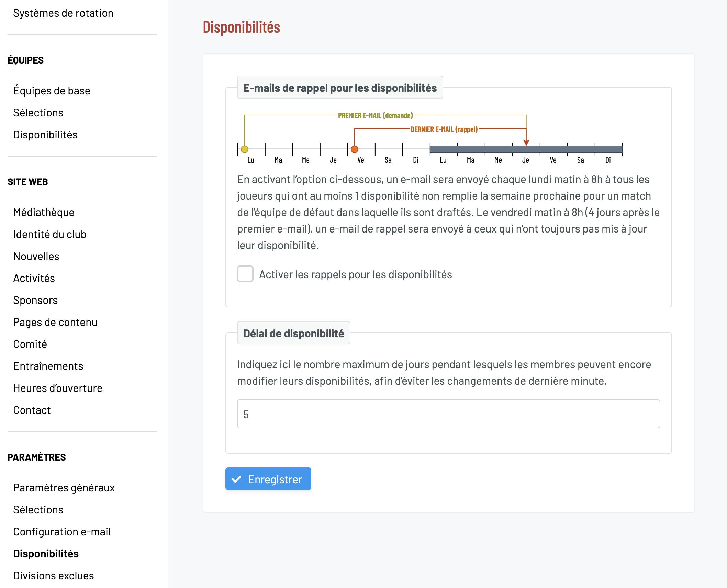Open Pages de contenu
Viewport: 727px width, 588px height.
point(55,322)
